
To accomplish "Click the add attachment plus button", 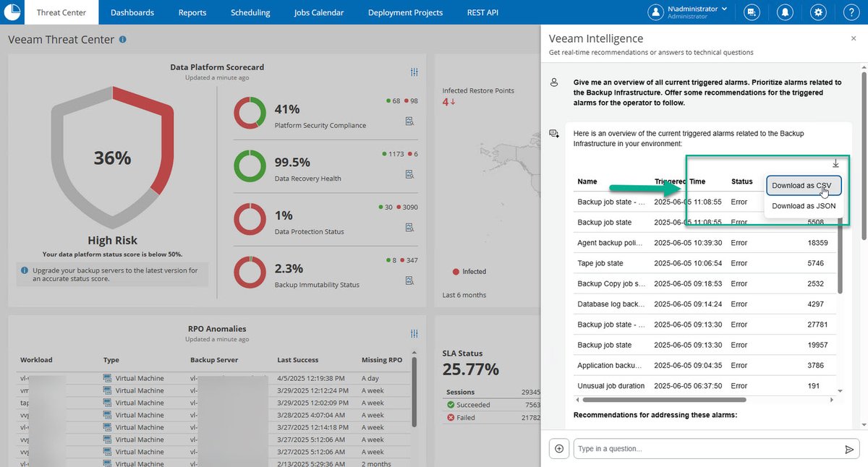I will 558,449.
